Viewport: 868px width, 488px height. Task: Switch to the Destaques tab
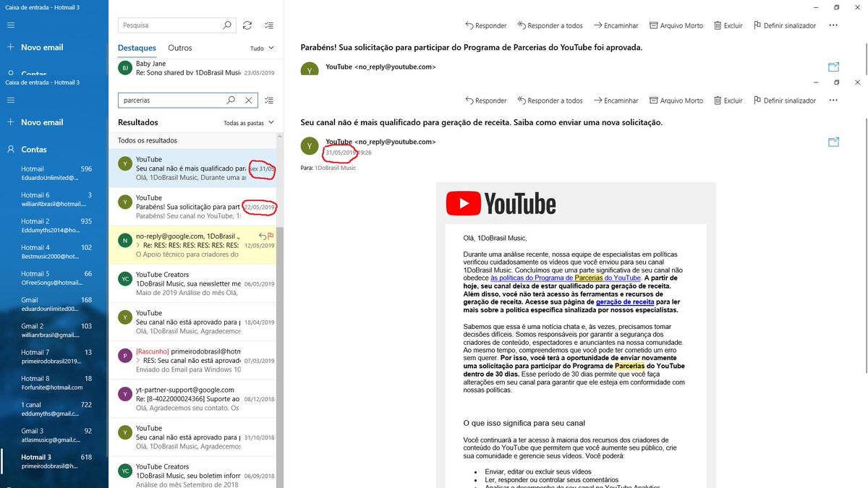pyautogui.click(x=137, y=48)
